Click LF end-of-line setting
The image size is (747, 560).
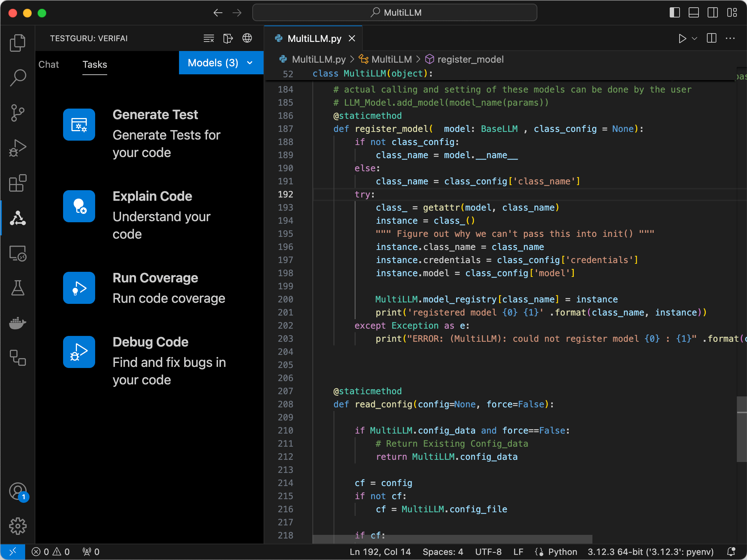click(518, 552)
